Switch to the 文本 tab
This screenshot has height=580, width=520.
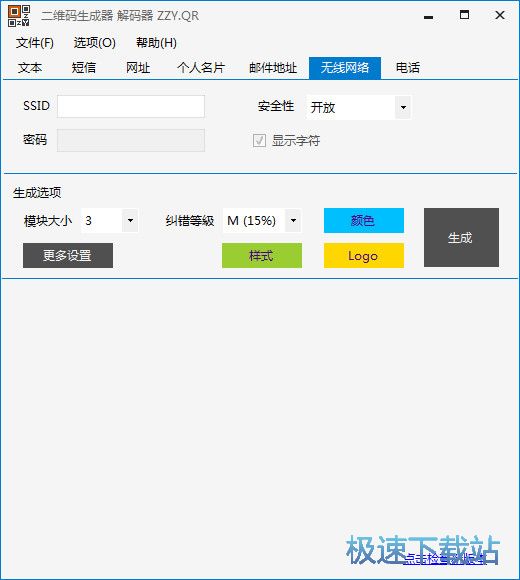30,68
